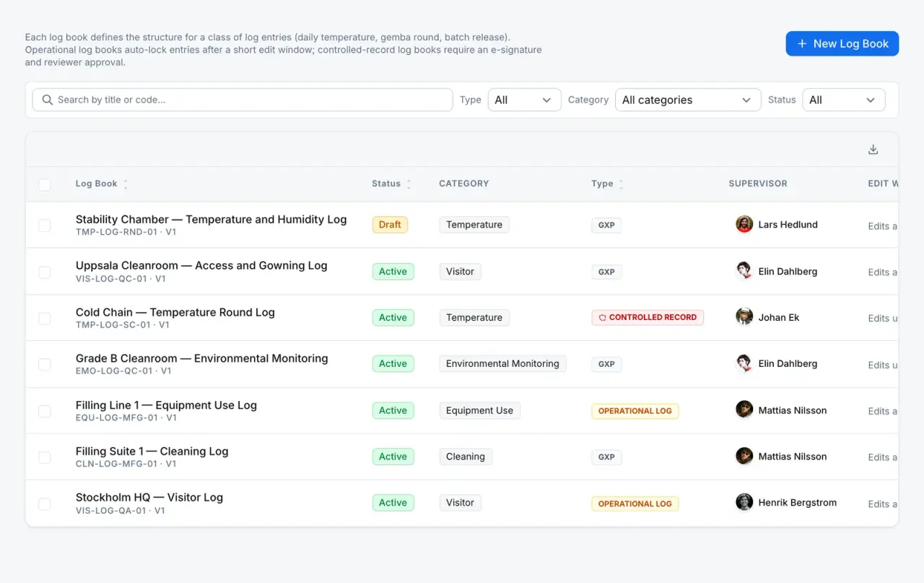Click the CONTROLLED RECORD type badge
The height and width of the screenshot is (583, 924).
point(648,317)
